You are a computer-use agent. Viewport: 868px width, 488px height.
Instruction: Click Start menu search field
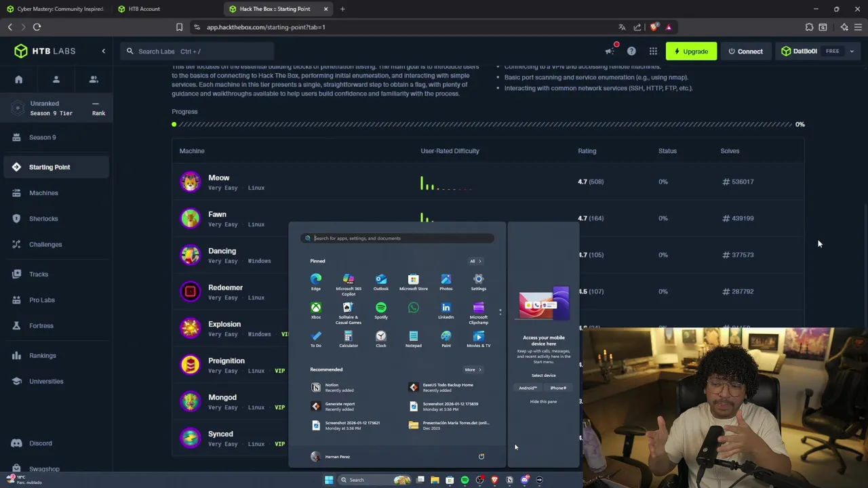[398, 239]
